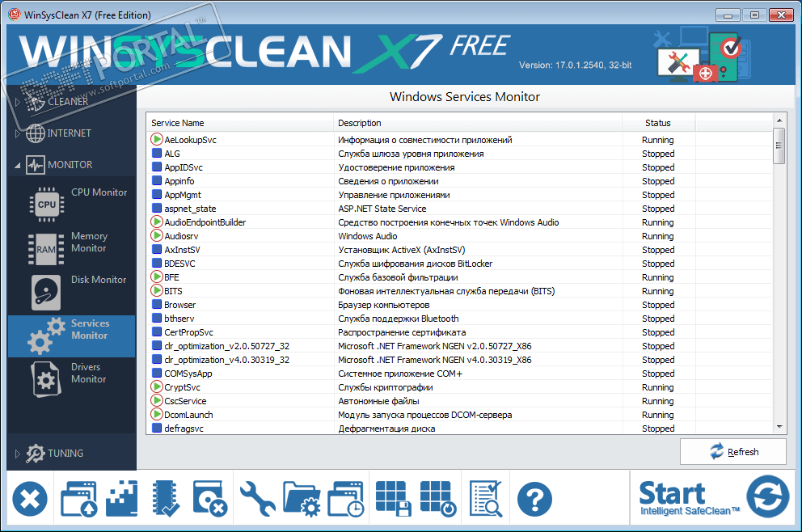The width and height of the screenshot is (802, 532).
Task: Click the green running icon beside CryptSvc
Action: [x=157, y=386]
